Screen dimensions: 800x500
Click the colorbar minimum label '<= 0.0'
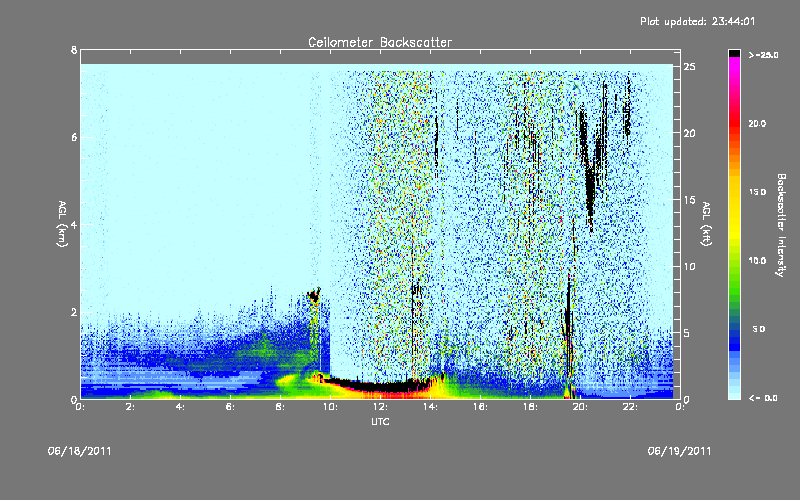pos(763,398)
